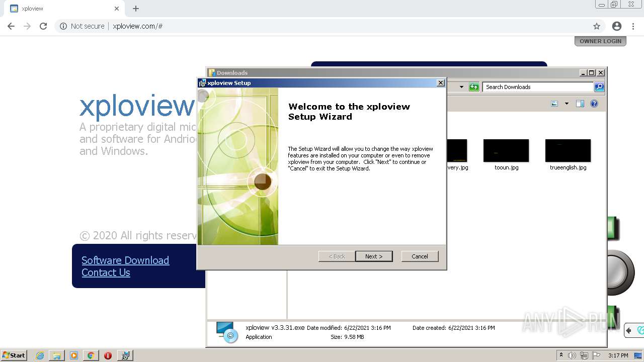Open Windows Media Player taskbar icon
The height and width of the screenshot is (362, 644).
coord(74,355)
